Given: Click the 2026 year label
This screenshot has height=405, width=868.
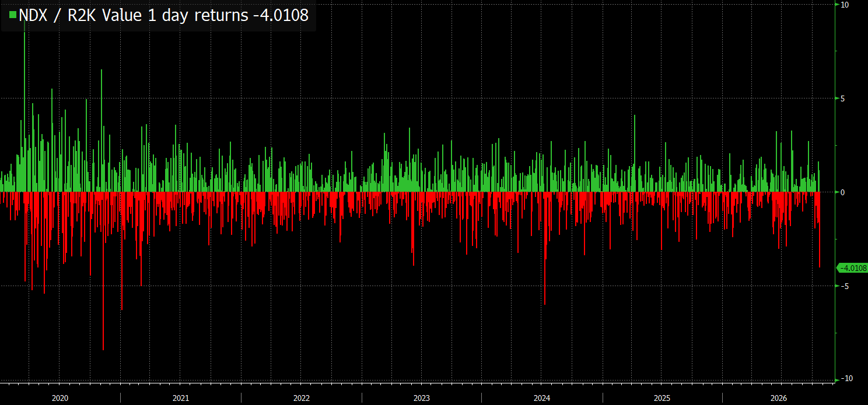Looking at the screenshot, I should (x=779, y=399).
